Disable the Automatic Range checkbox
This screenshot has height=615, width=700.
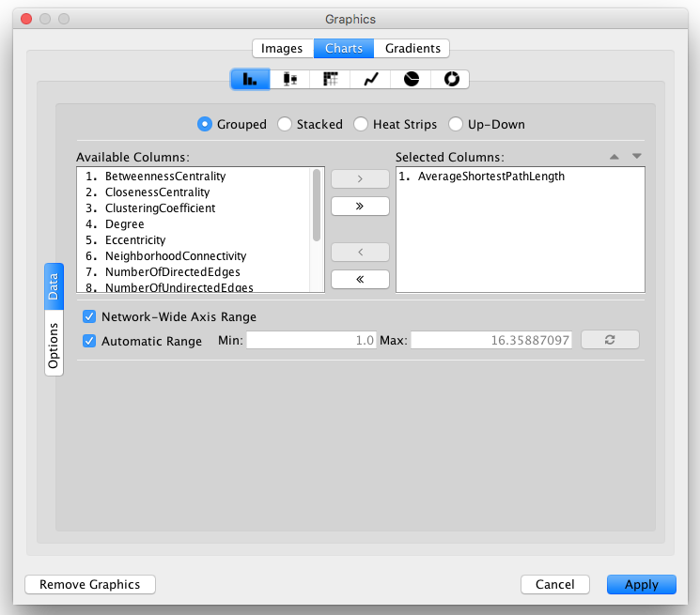89,341
